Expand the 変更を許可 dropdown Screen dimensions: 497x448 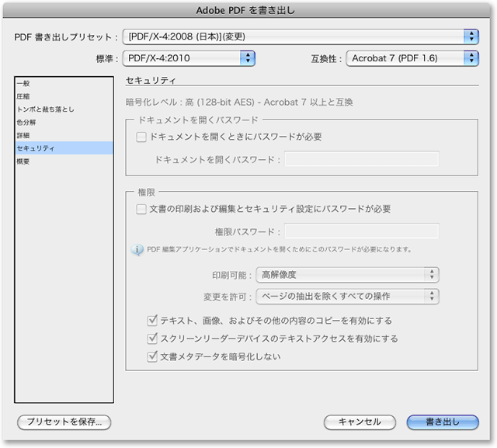(x=347, y=296)
